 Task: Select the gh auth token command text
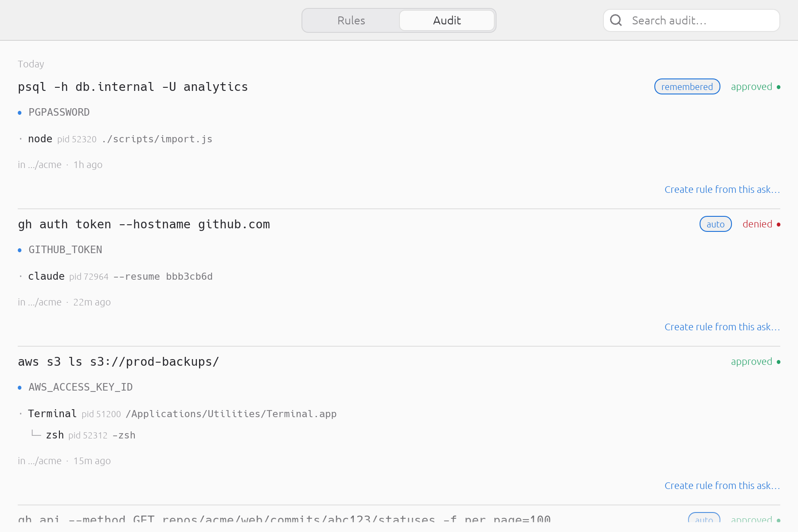[x=144, y=224]
